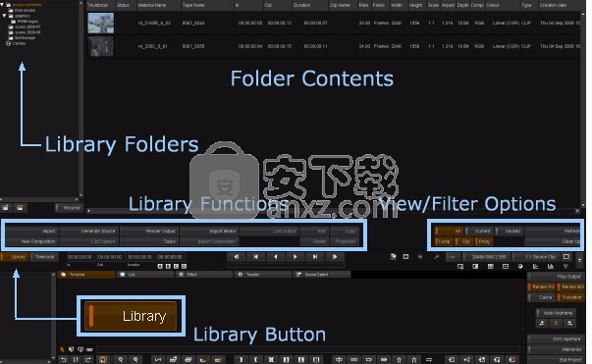
Task: Click the monitor icon after Source Clip
Action: [566, 257]
